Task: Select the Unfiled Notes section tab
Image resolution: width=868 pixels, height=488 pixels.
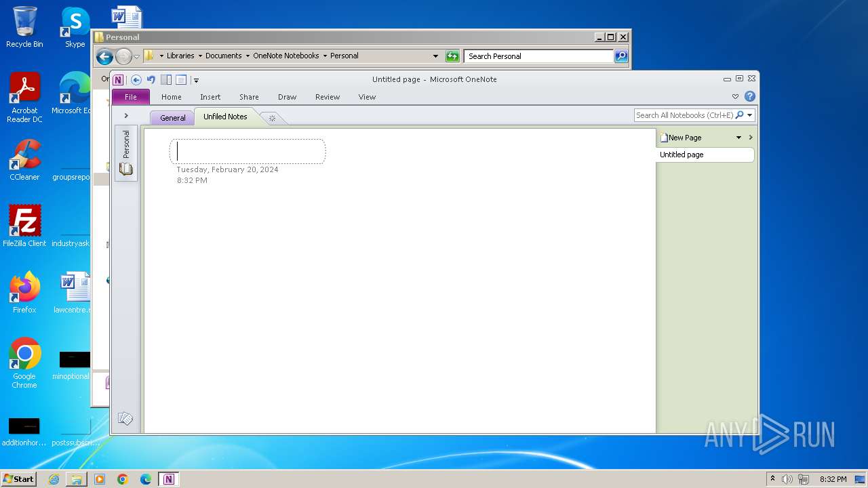Action: point(225,117)
